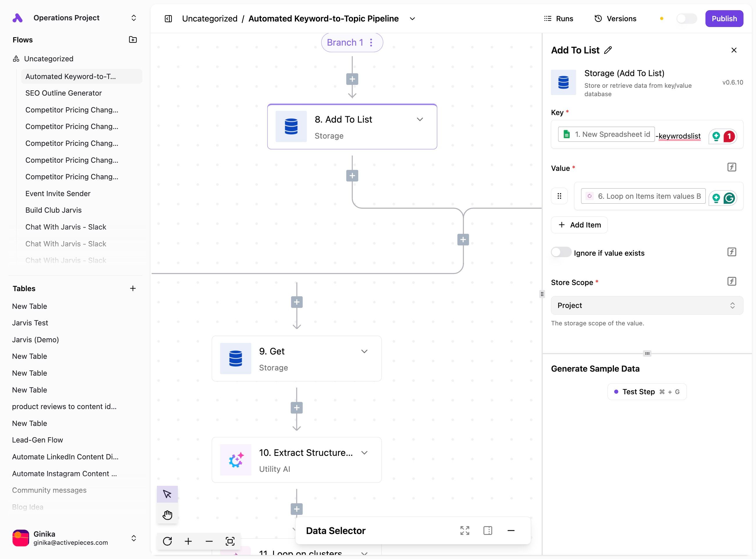Viewport: 756px width, 559px height.
Task: Click the Add Item button
Action: (579, 225)
